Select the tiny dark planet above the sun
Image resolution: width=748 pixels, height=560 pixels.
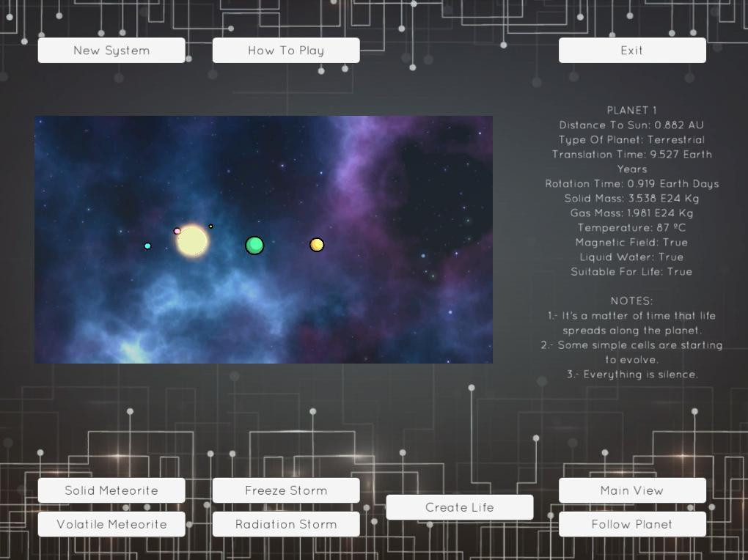coord(211,226)
